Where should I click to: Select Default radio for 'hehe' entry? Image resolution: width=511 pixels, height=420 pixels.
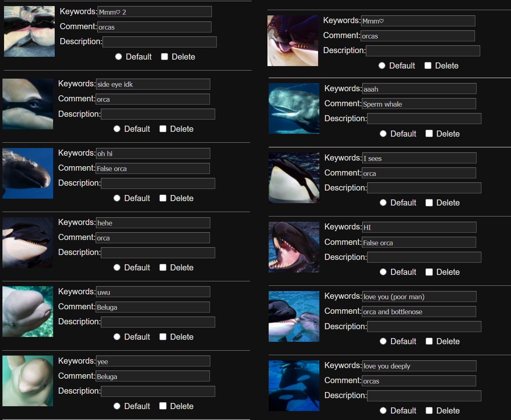pos(117,268)
